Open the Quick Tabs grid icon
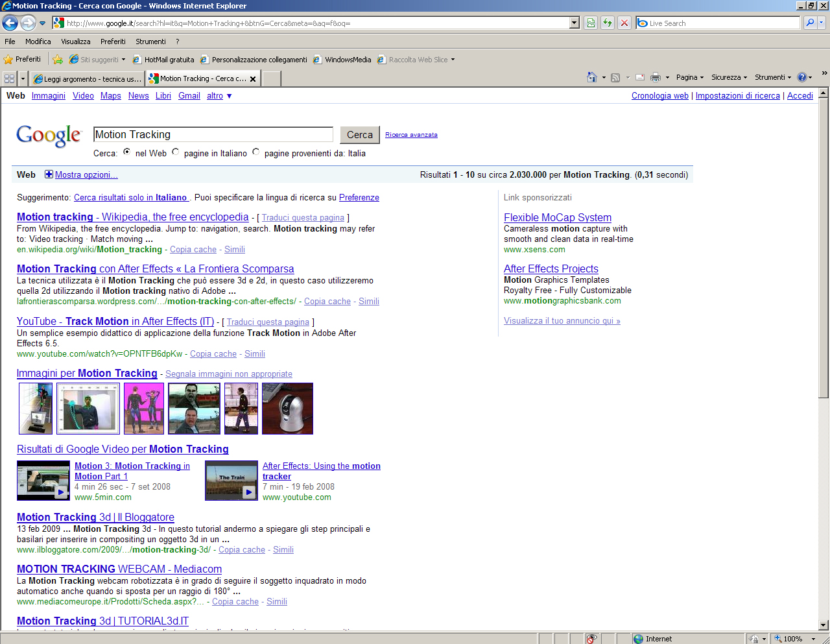Screen dimensions: 830x644 [x=9, y=78]
